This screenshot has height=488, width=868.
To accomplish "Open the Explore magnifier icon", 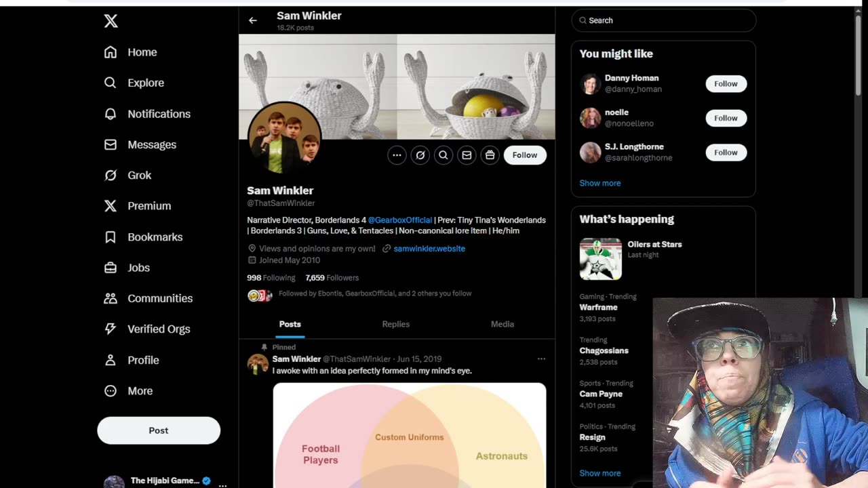I will tap(111, 83).
